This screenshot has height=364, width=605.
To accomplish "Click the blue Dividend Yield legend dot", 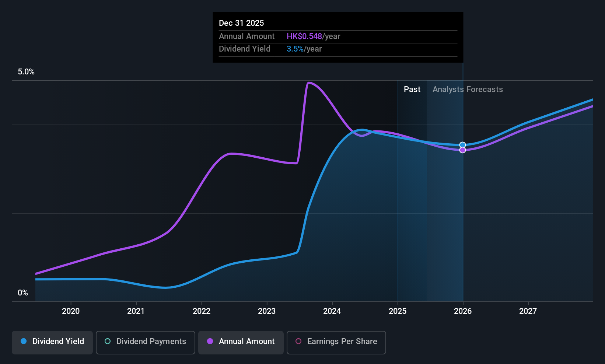I will [24, 341].
